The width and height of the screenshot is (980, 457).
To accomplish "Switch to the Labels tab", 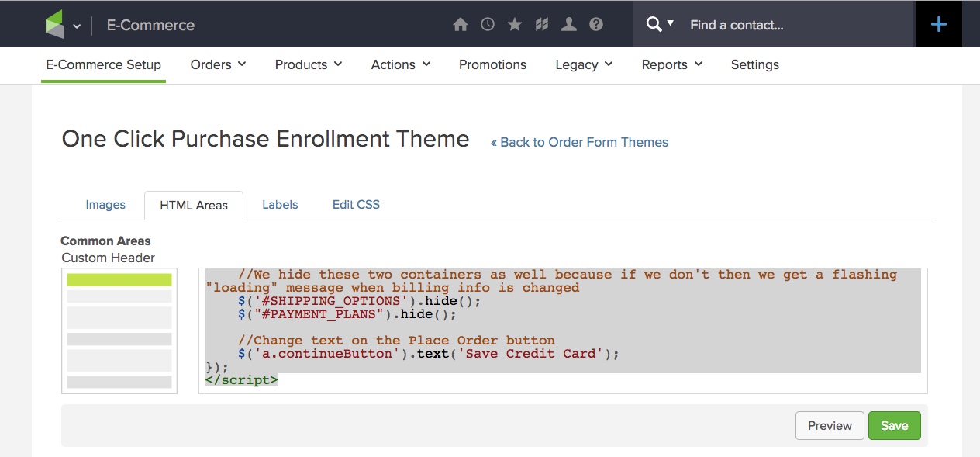I will [x=280, y=205].
